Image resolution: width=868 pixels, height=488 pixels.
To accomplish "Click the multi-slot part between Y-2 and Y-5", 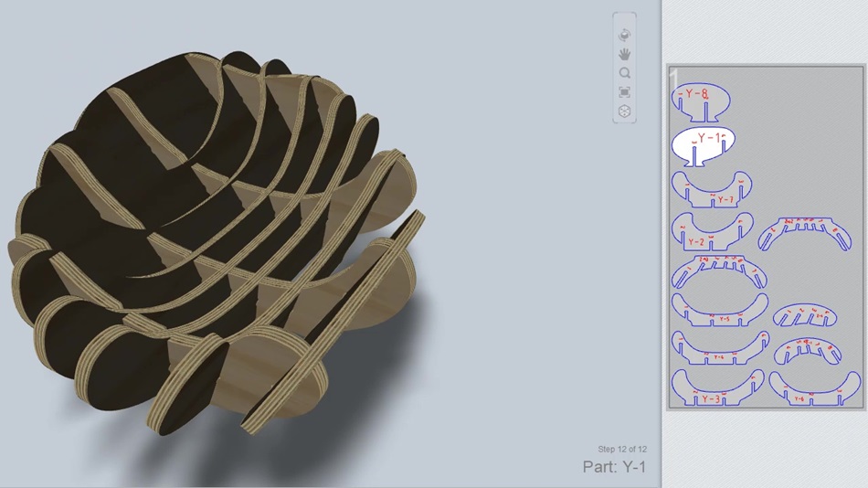I will point(718,272).
